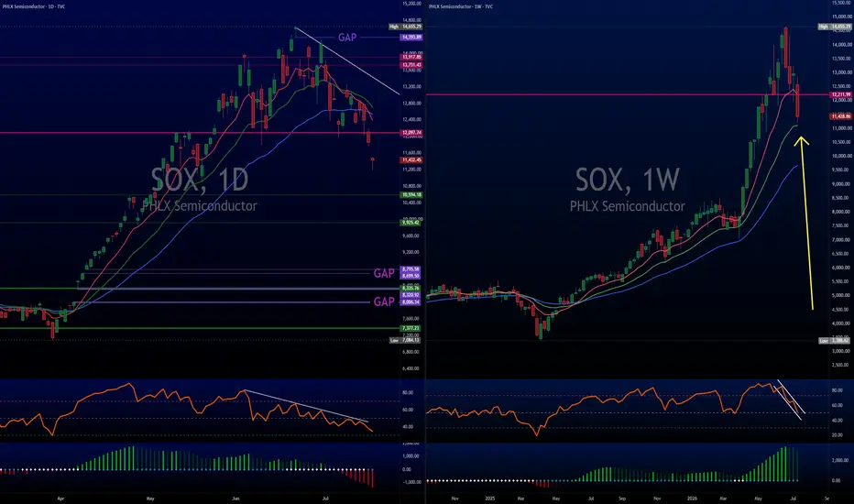Image resolution: width=854 pixels, height=504 pixels.
Task: Click the 9,925.42 green price label
Action: (x=411, y=223)
